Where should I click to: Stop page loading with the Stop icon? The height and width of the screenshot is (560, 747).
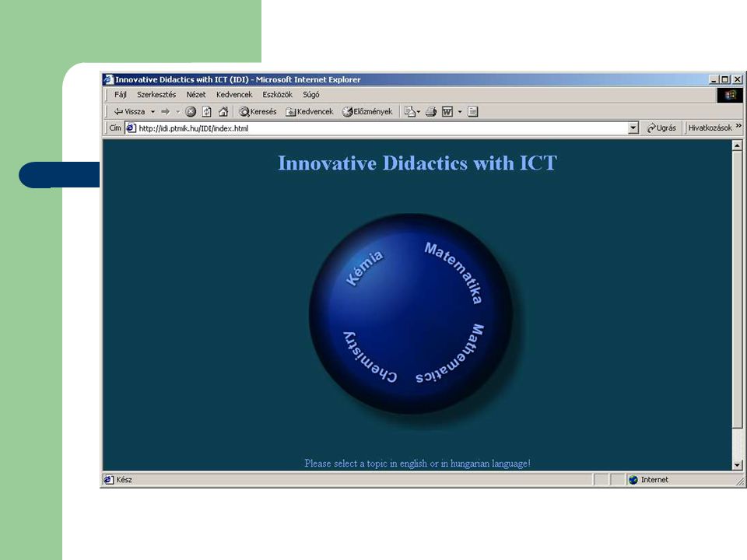[191, 112]
